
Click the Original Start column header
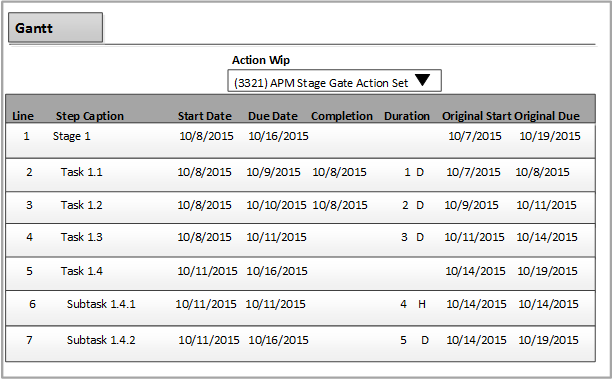477,116
